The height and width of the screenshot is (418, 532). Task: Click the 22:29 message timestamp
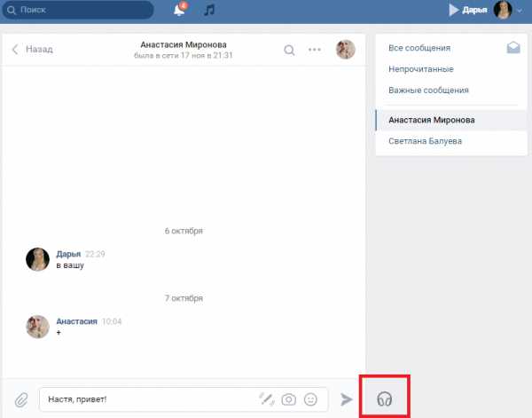(x=95, y=254)
